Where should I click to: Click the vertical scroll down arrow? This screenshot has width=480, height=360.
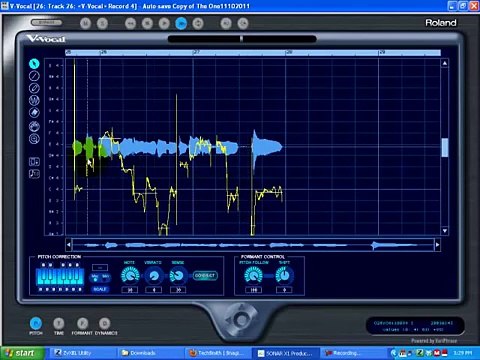(445, 231)
